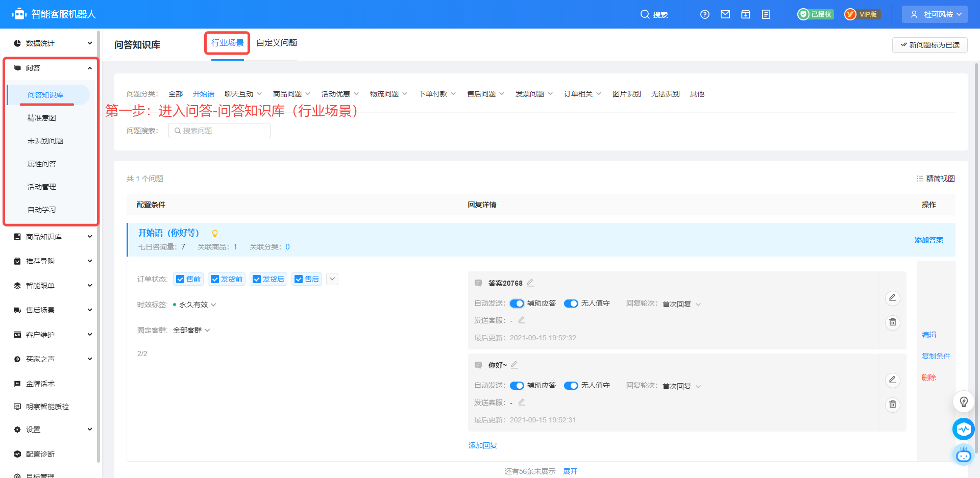980x478 pixels.
Task: Click 添加答案 link
Action: 929,240
